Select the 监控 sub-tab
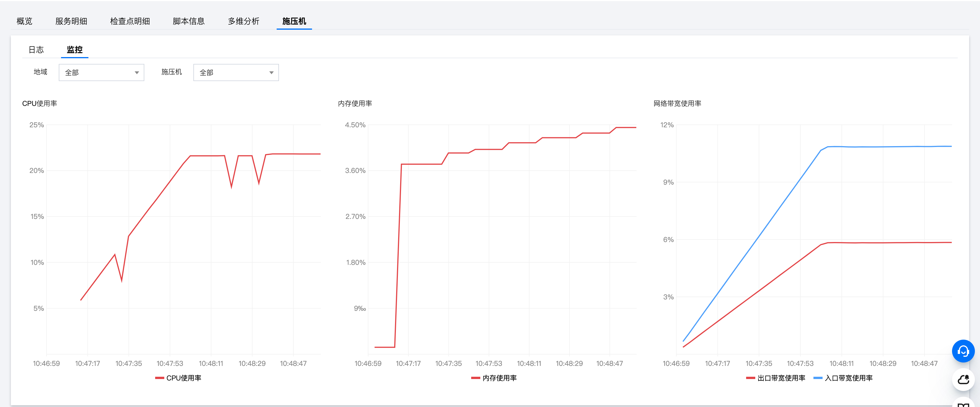Viewport: 980px width, 407px height. 74,50
